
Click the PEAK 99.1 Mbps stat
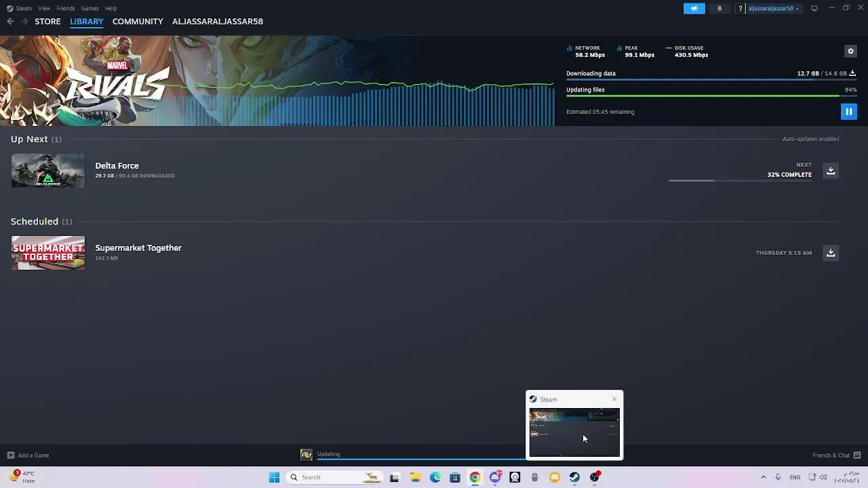click(635, 52)
